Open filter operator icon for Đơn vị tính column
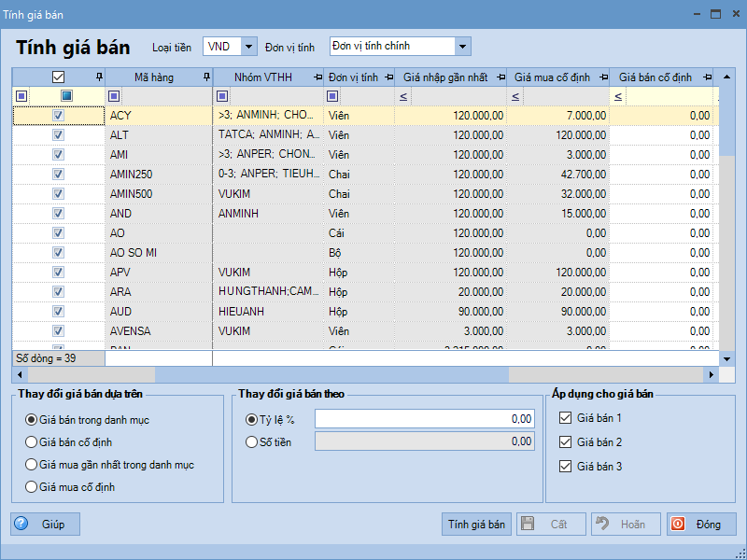Screen dimensions: 747x560 [x=332, y=97]
